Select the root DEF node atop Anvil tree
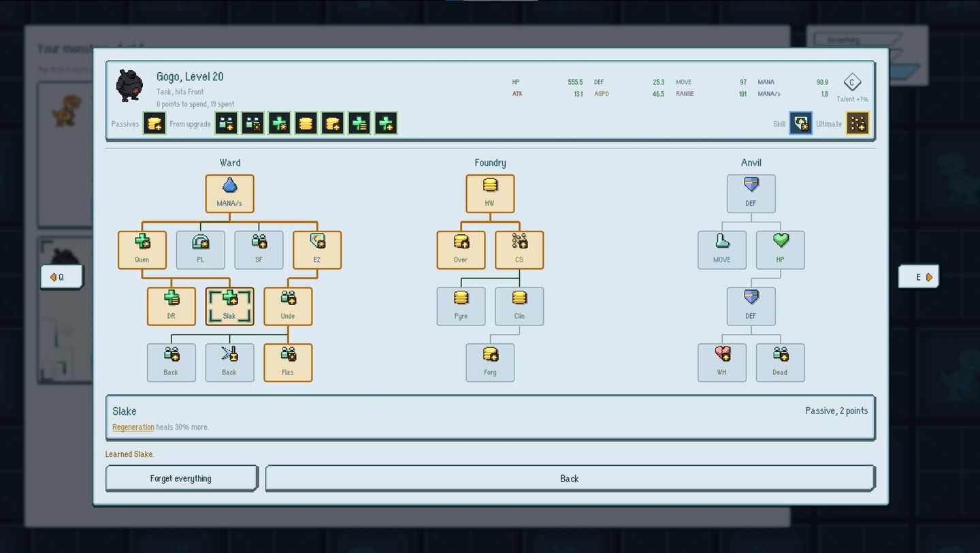This screenshot has width=980, height=553. coord(751,194)
